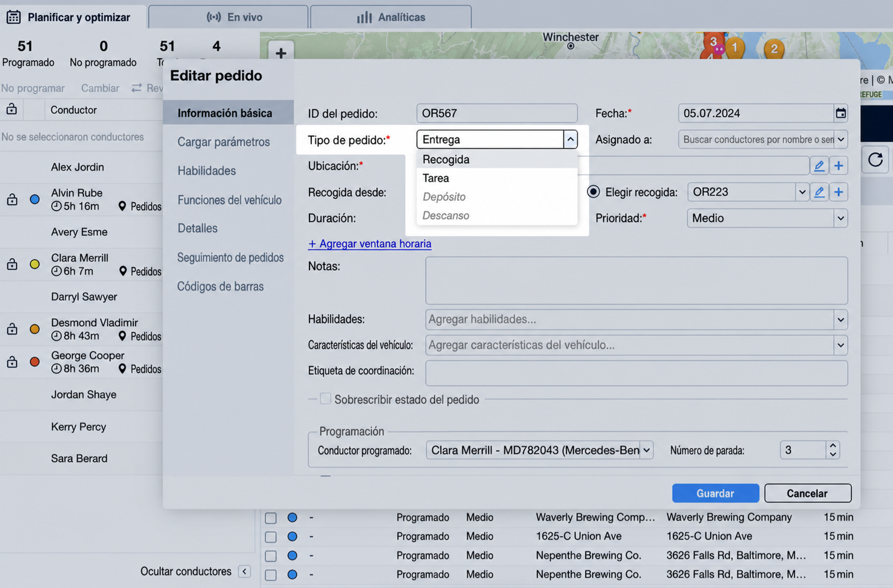Expand the OR223 pickup dropdown
The image size is (893, 588).
802,192
